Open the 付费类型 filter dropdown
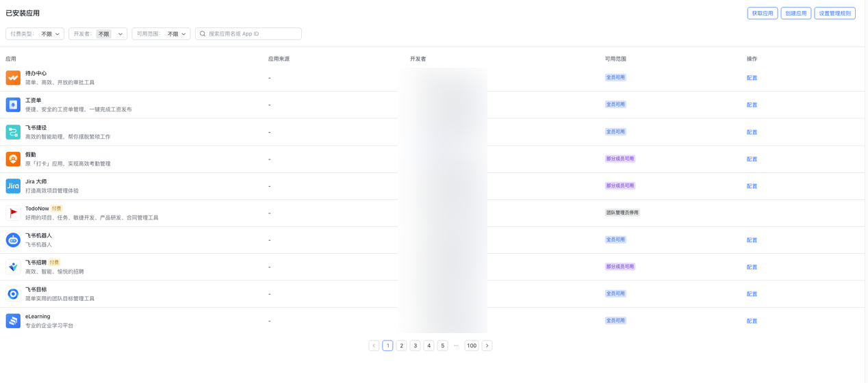Viewport: 868px width, 383px height. tap(35, 34)
